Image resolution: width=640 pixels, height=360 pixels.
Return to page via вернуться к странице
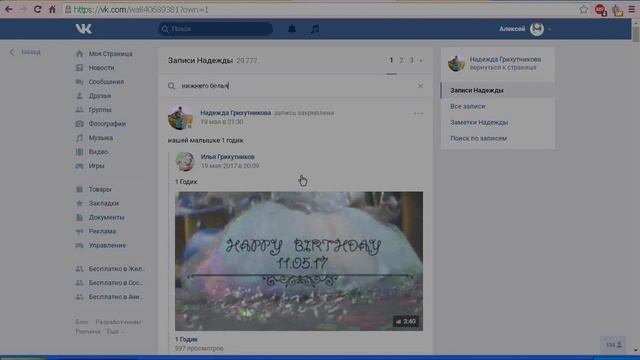[503, 68]
